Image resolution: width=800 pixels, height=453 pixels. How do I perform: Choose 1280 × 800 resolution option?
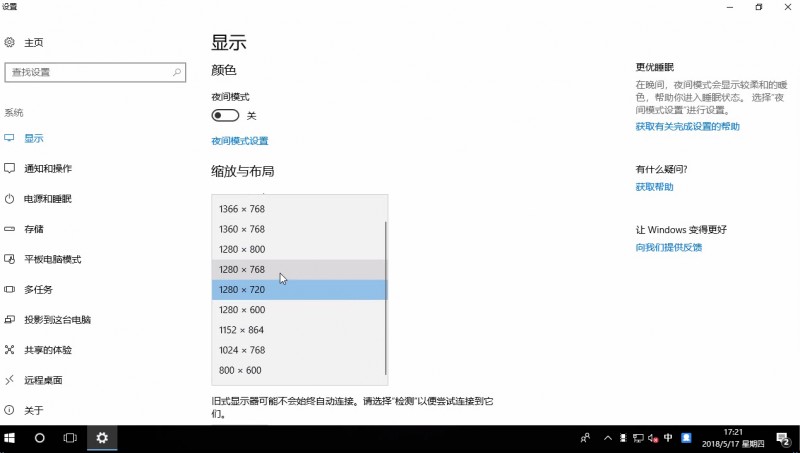click(x=299, y=249)
